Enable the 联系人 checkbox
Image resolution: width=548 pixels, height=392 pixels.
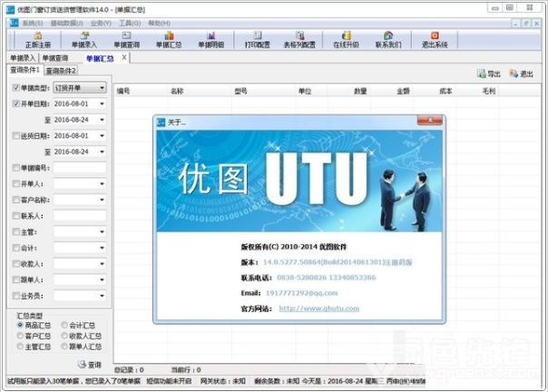click(15, 216)
